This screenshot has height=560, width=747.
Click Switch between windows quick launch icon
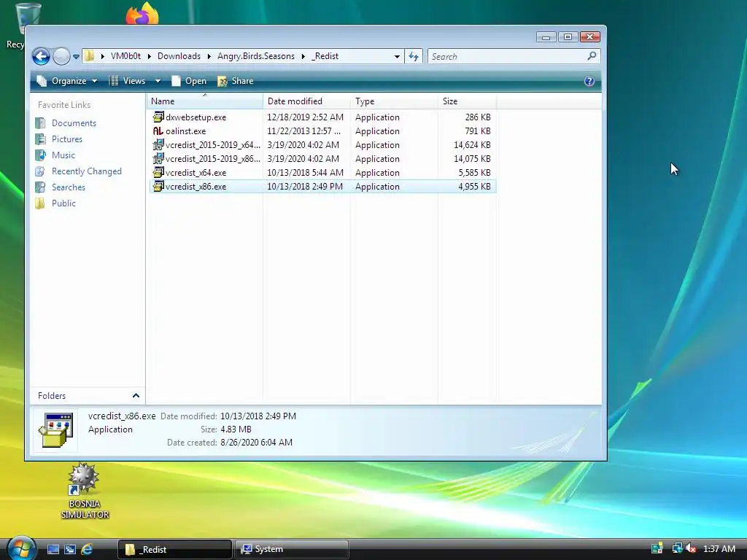click(69, 549)
